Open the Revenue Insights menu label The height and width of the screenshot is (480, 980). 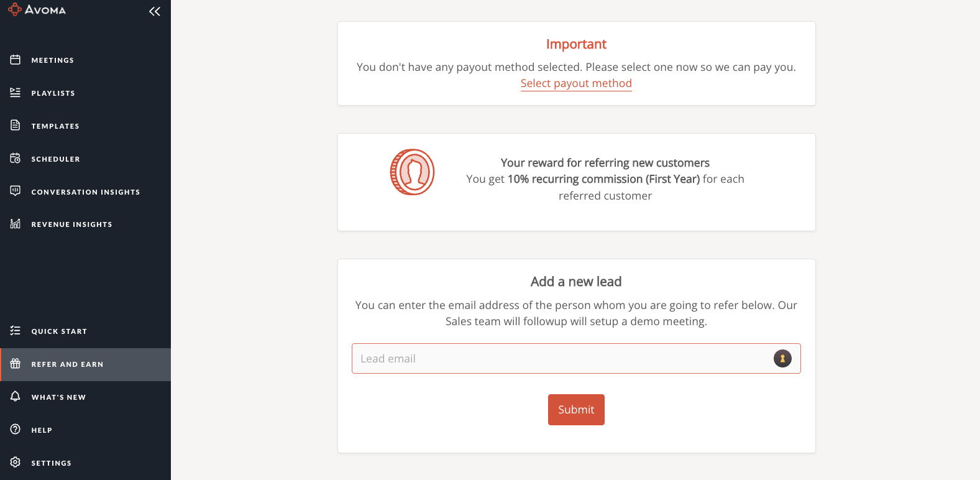(x=72, y=224)
